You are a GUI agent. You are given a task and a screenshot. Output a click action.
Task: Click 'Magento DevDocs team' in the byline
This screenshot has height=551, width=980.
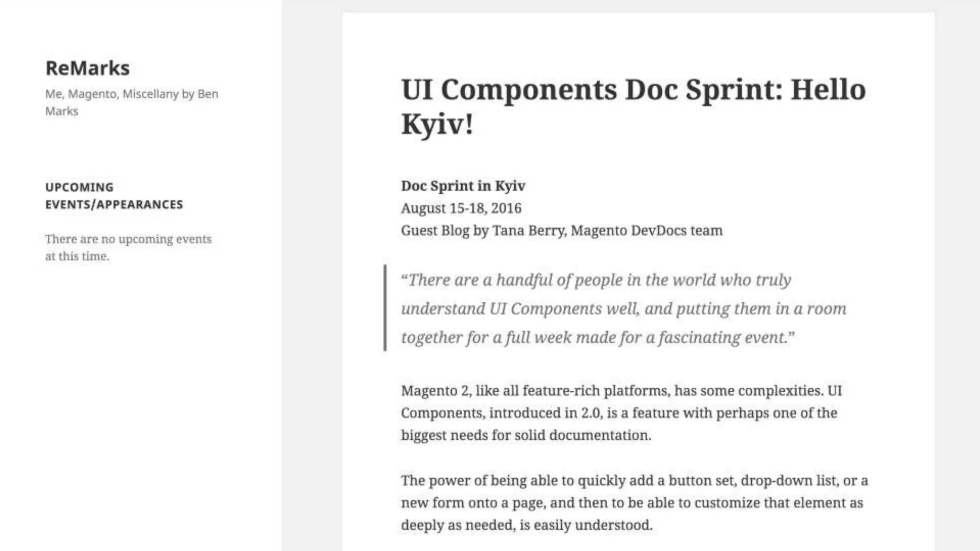(x=646, y=231)
